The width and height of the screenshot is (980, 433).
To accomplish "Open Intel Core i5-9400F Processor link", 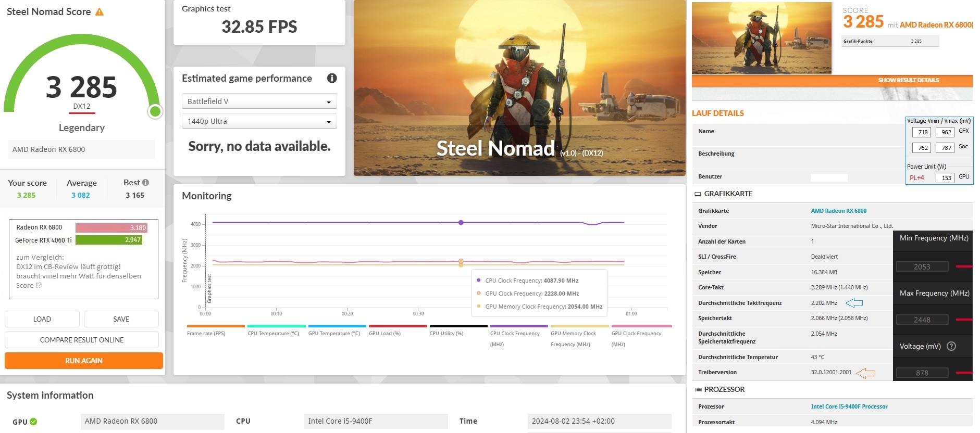I will [x=849, y=406].
